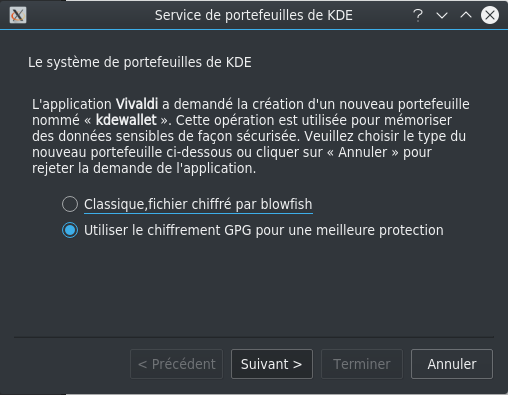Screen dimensions: 508x395
Task: Click the 'Service de portefeuilles de KDE' title bar
Action: coord(254,15)
